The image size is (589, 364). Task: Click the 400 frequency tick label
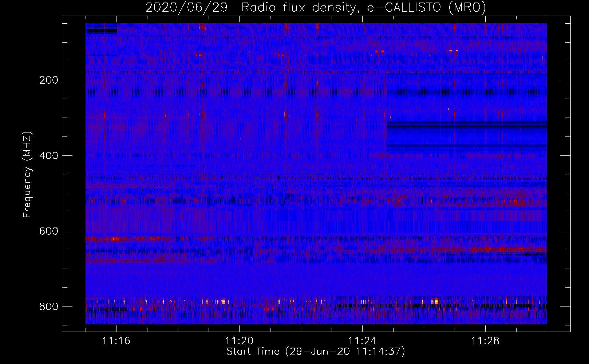[48, 156]
